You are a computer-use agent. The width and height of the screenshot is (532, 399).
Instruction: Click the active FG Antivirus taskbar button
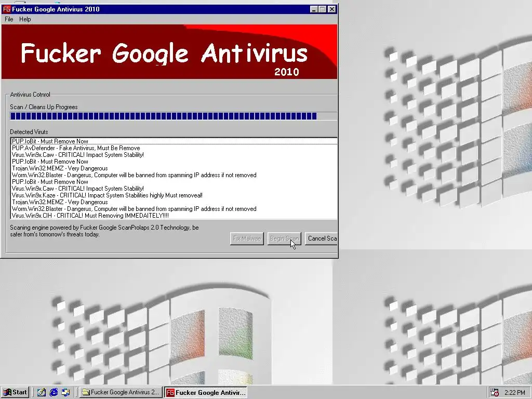click(206, 392)
